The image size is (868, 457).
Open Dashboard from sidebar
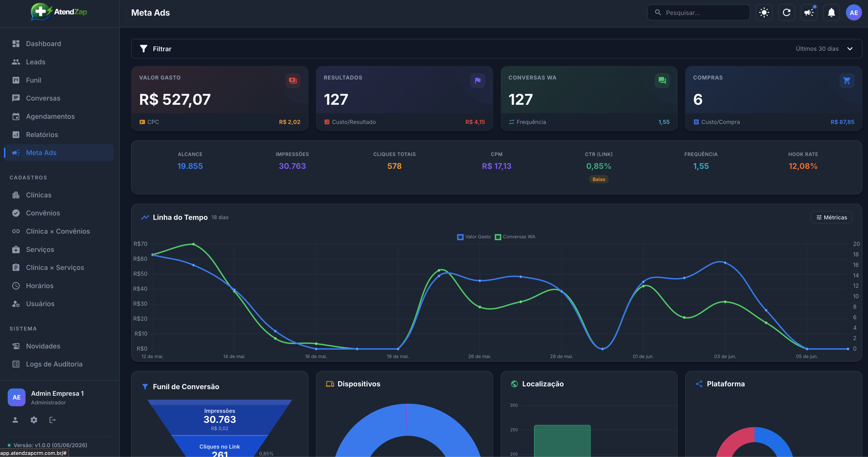(59, 44)
